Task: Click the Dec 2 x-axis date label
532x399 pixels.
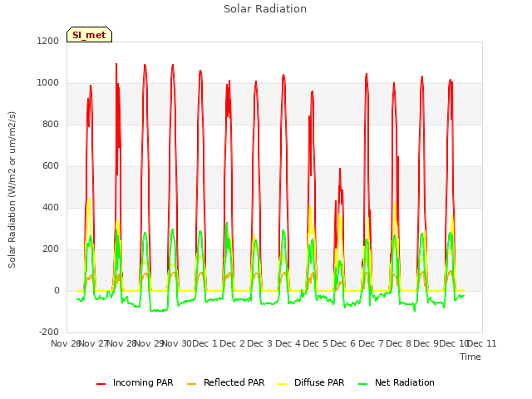Action: point(233,343)
